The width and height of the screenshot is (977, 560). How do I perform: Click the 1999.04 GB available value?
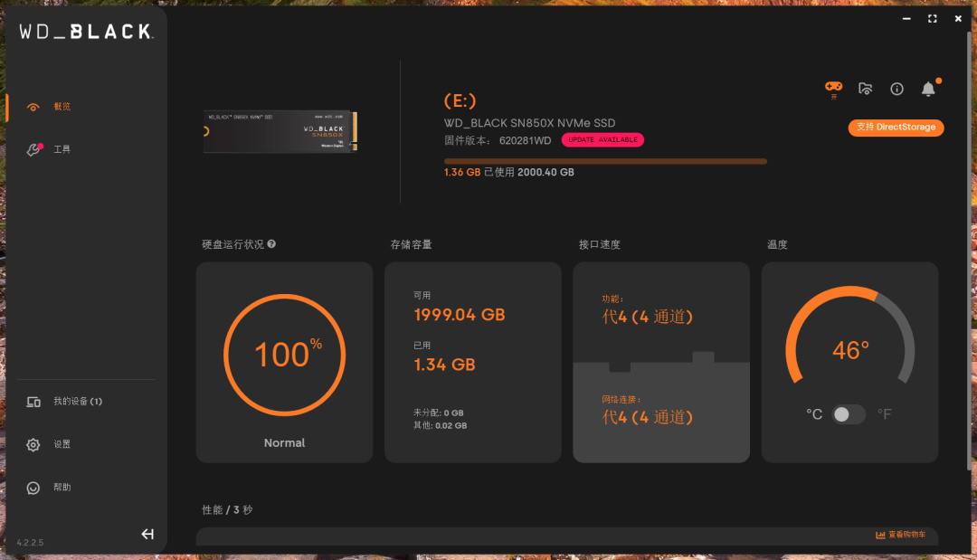[x=460, y=315]
